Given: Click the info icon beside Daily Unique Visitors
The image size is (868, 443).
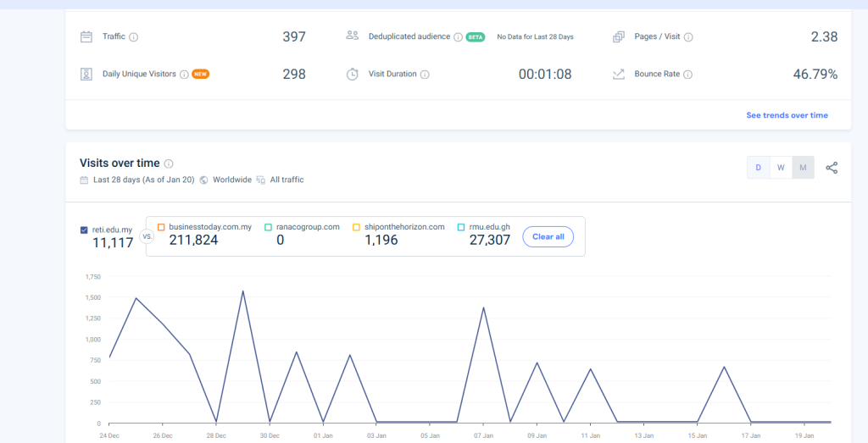Looking at the screenshot, I should (184, 75).
